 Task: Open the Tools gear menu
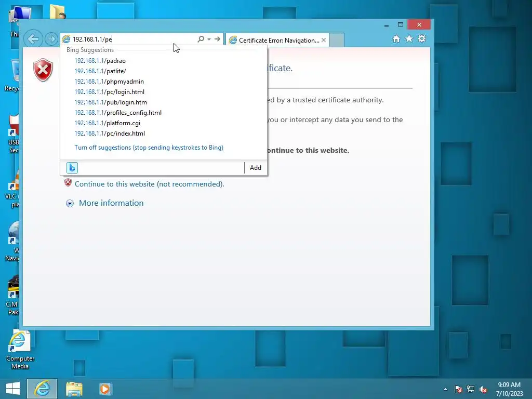[422, 38]
